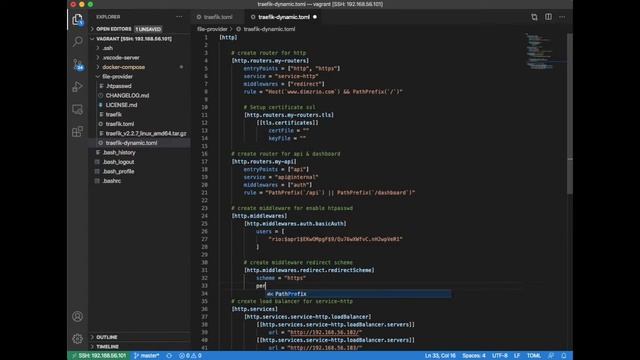Close the unsaved traefik-dynamic.toml tab dot
This screenshot has width=640, height=360.
[315, 17]
